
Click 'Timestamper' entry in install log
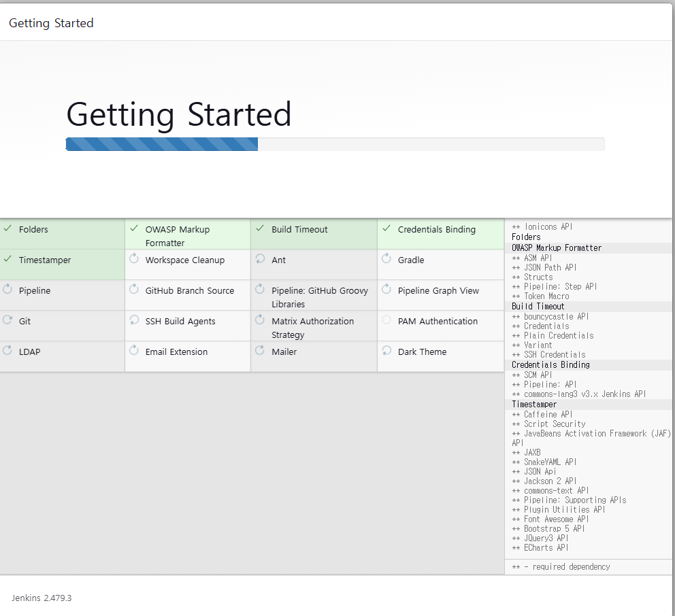(534, 405)
